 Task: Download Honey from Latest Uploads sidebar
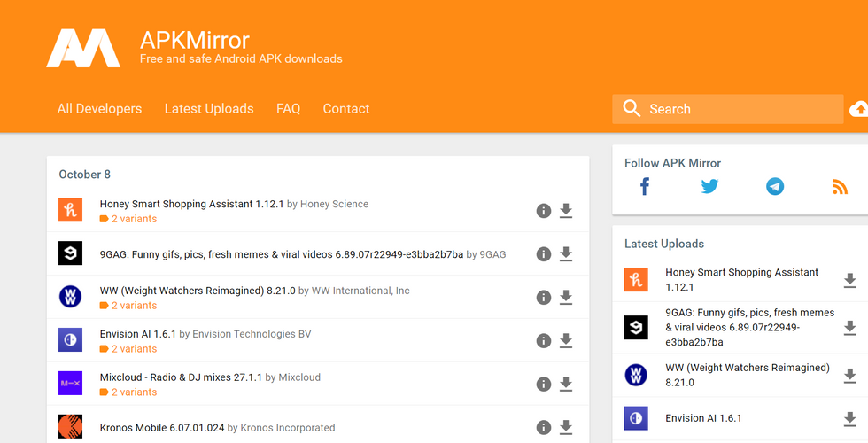[849, 280]
